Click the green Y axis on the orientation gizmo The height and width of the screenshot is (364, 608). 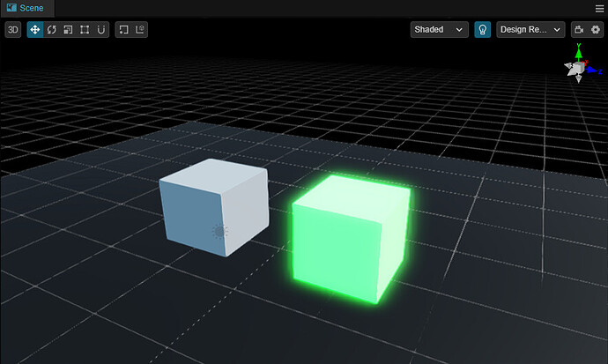[x=579, y=53]
